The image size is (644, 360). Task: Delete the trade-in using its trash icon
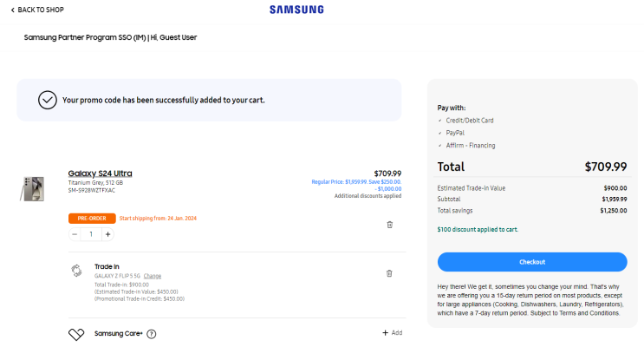tap(389, 273)
